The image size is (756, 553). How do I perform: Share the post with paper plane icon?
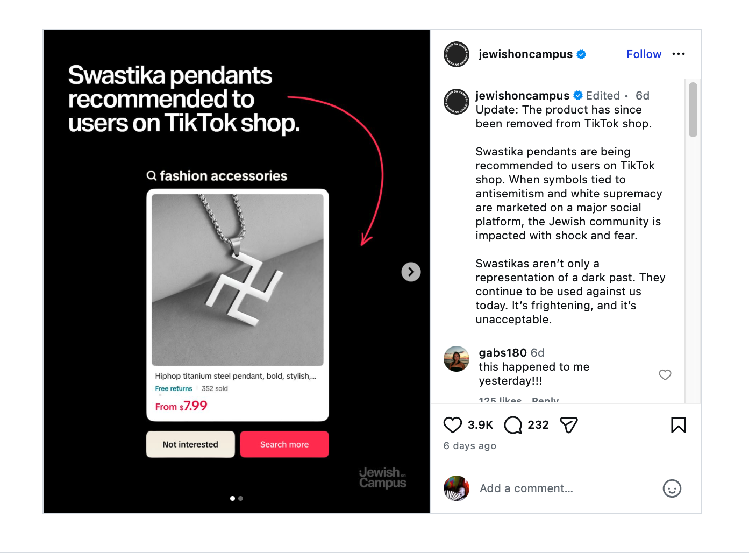click(x=569, y=425)
